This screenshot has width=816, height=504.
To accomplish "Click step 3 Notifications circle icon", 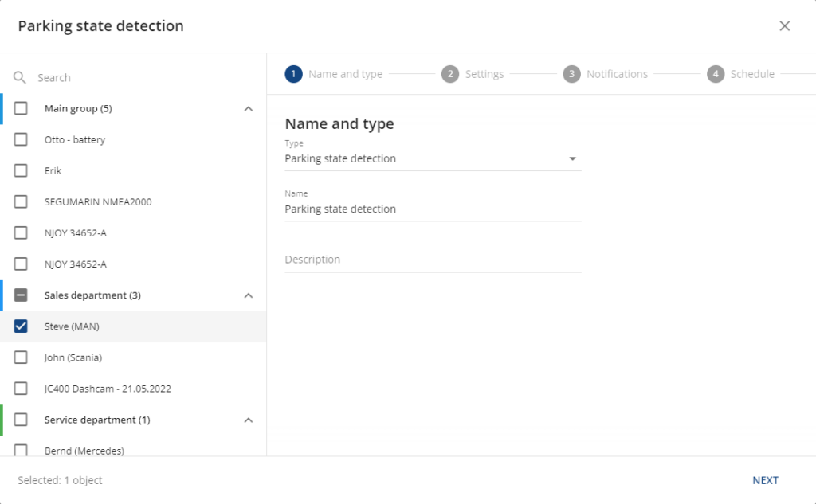I will (x=571, y=74).
